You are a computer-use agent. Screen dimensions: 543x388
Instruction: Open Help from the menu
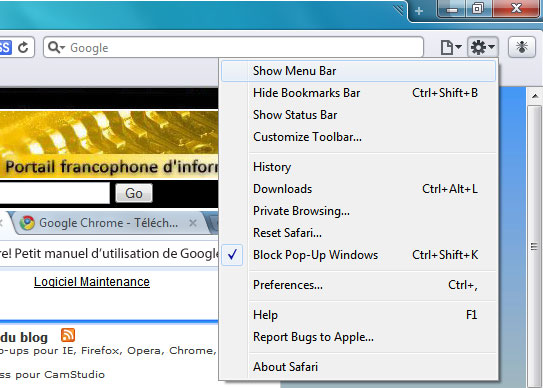tap(358, 315)
